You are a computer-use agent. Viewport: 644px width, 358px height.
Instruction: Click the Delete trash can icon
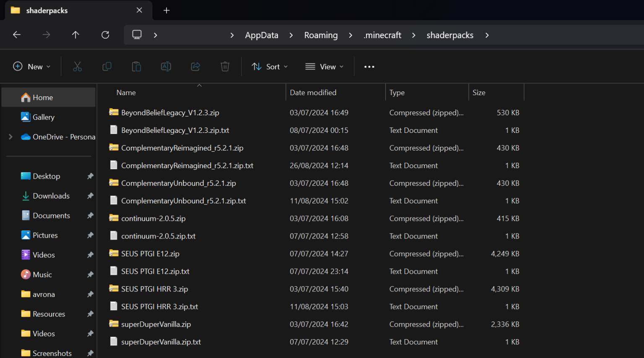click(225, 67)
